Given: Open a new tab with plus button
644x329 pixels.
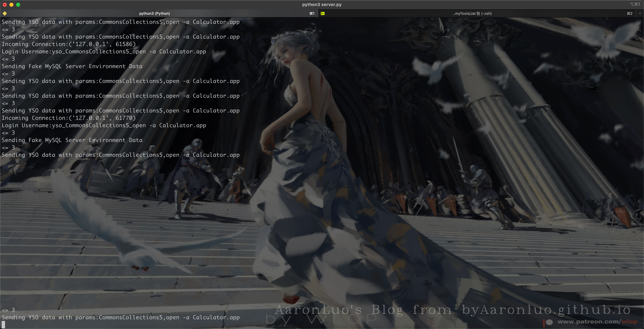Looking at the screenshot, I should tap(640, 13).
